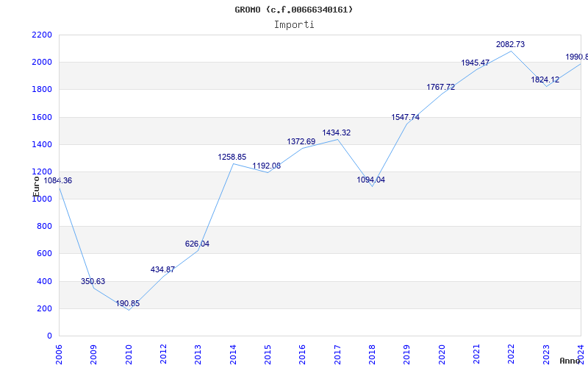The width and height of the screenshot is (588, 368).
Task: Click the x-axis year 2014
Action: click(x=233, y=355)
